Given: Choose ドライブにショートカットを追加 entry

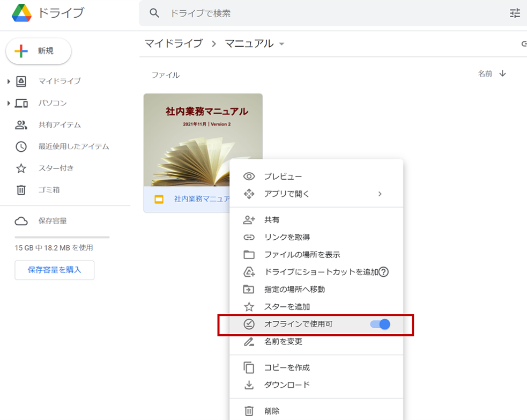Looking at the screenshot, I should tap(316, 272).
